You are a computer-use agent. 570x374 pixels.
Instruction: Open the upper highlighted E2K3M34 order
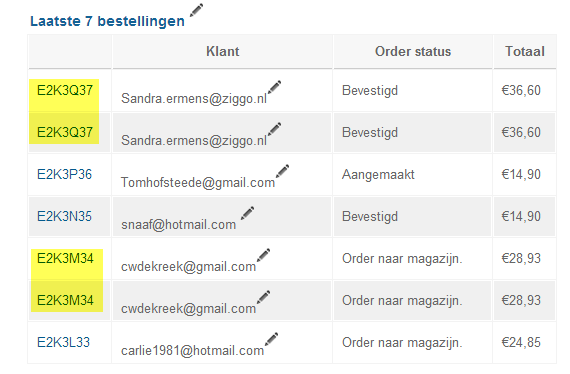(x=65, y=258)
